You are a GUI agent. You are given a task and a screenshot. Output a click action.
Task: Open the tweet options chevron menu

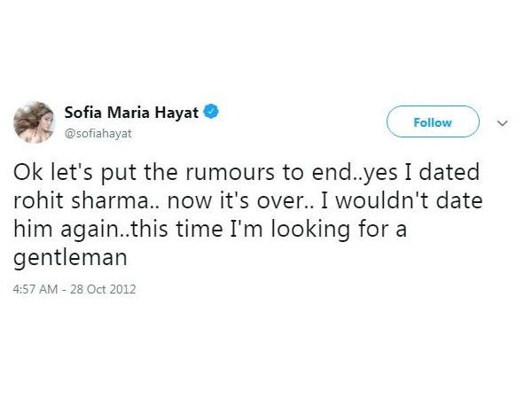(x=501, y=123)
